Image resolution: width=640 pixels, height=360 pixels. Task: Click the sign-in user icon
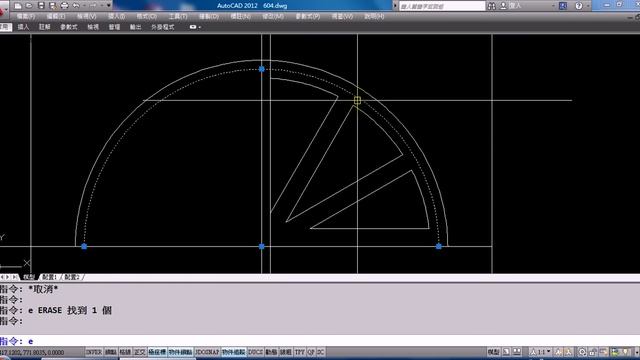pos(504,6)
